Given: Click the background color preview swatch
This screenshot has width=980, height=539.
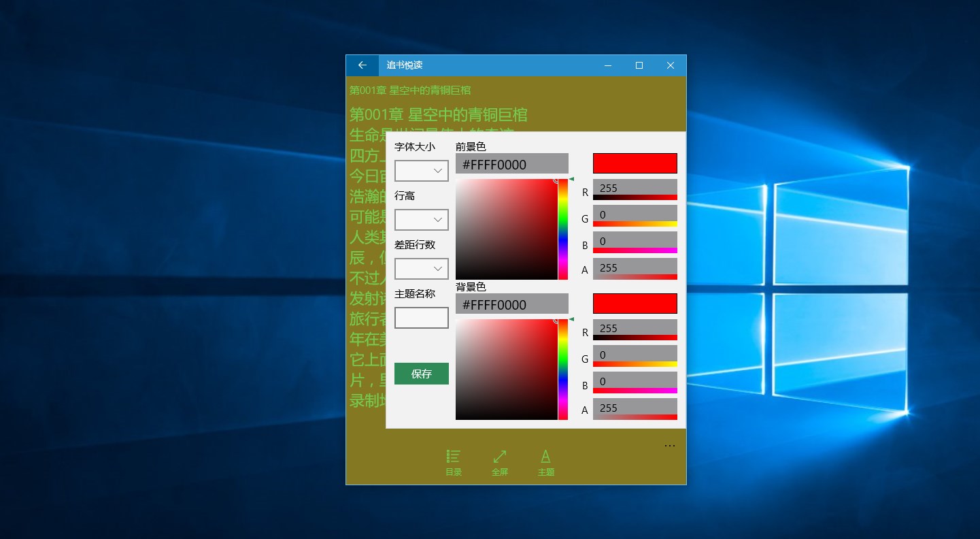Looking at the screenshot, I should [x=635, y=303].
